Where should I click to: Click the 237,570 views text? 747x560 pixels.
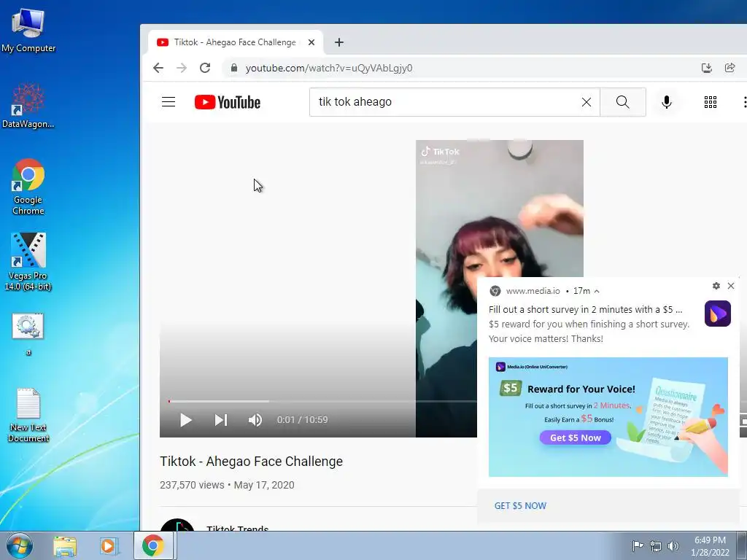[x=192, y=485]
